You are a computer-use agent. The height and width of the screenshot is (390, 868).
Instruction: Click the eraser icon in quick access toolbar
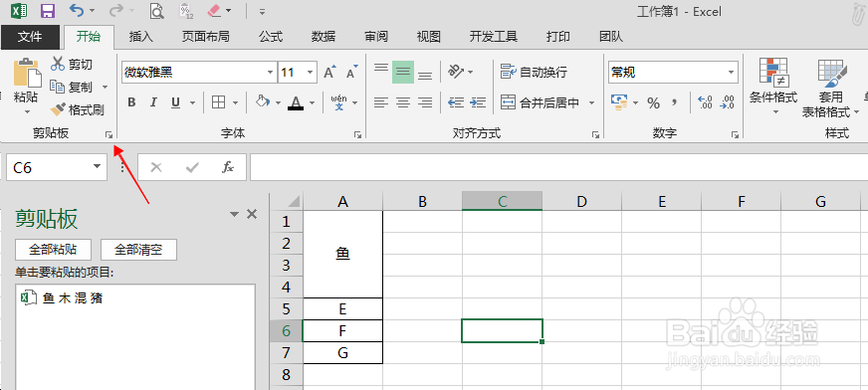[214, 11]
